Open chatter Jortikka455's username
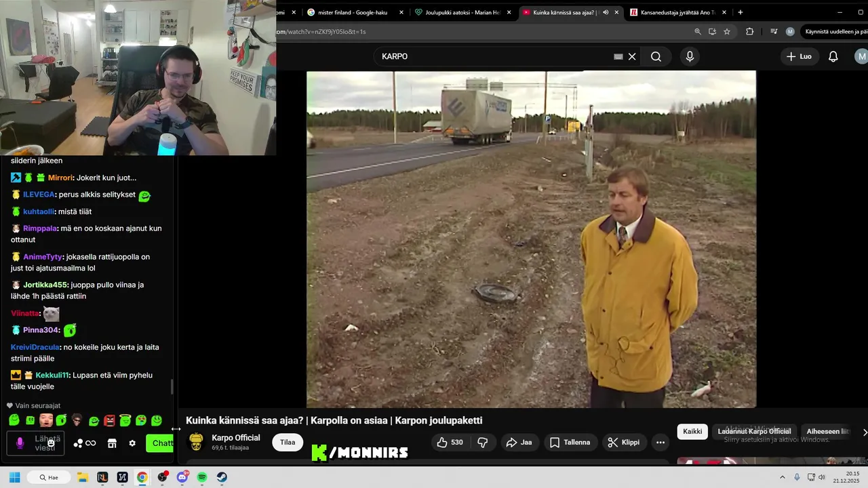This screenshot has height=488, width=868. coord(45,285)
